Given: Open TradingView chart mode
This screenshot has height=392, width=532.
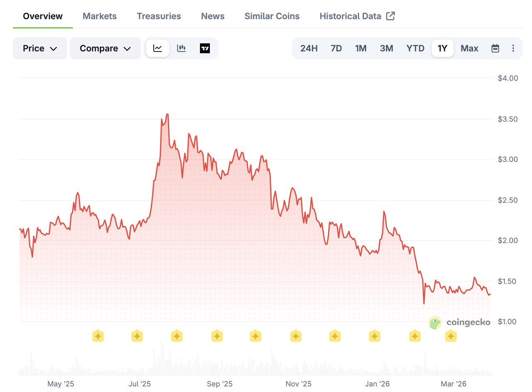Looking at the screenshot, I should [205, 48].
